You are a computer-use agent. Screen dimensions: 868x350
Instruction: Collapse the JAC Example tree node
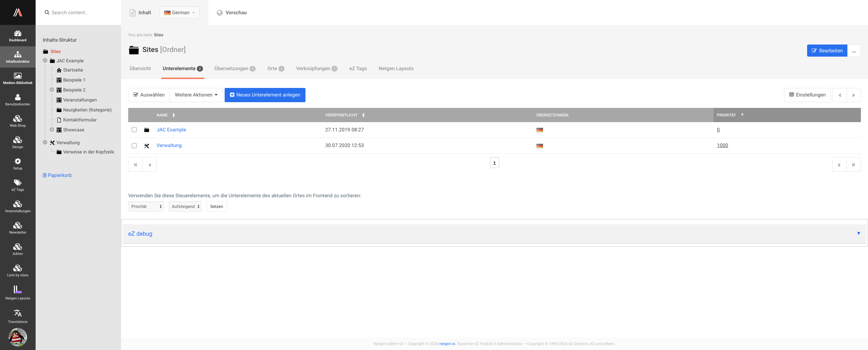pyautogui.click(x=45, y=61)
